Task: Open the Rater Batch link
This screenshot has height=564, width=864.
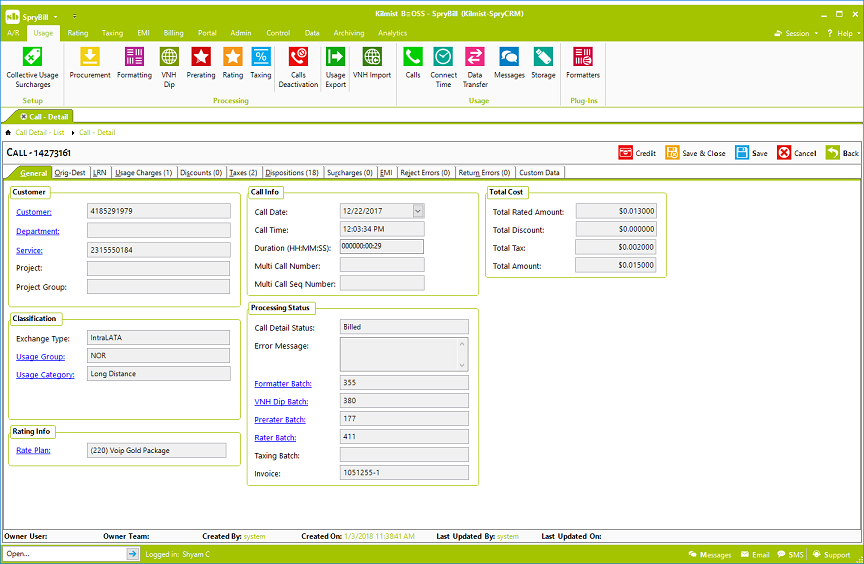Action: click(x=275, y=438)
